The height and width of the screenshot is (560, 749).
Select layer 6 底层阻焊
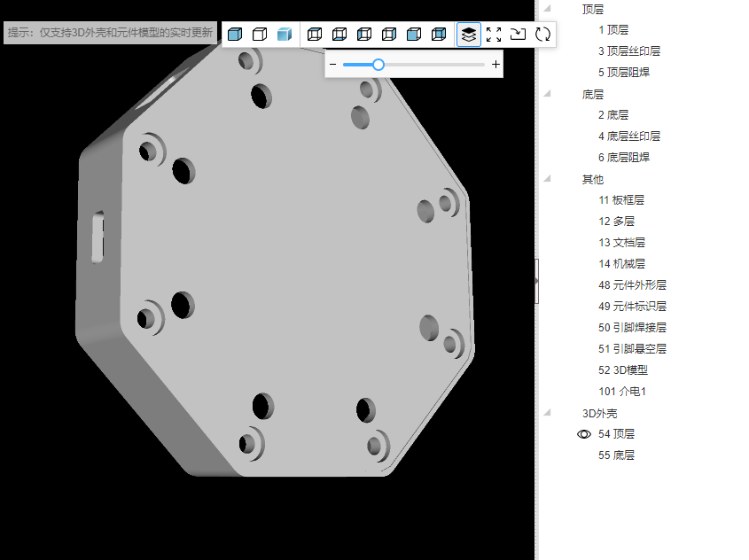point(624,158)
